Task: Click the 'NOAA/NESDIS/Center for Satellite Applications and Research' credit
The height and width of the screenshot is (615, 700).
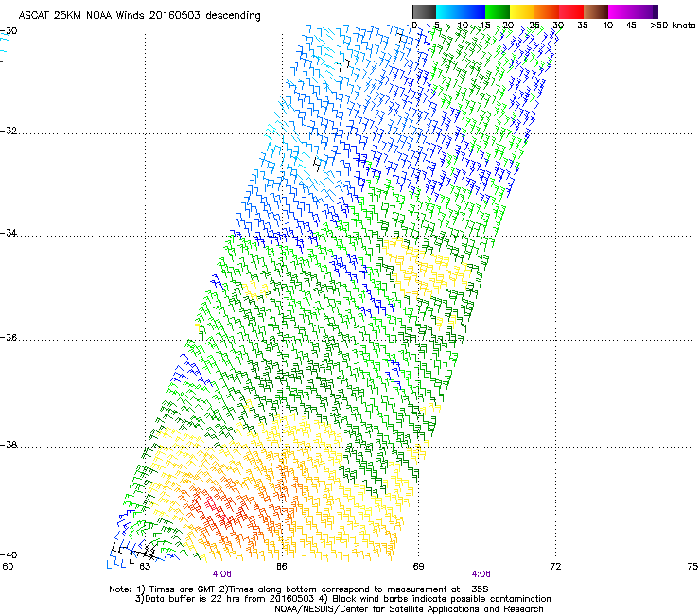Action: 409,609
